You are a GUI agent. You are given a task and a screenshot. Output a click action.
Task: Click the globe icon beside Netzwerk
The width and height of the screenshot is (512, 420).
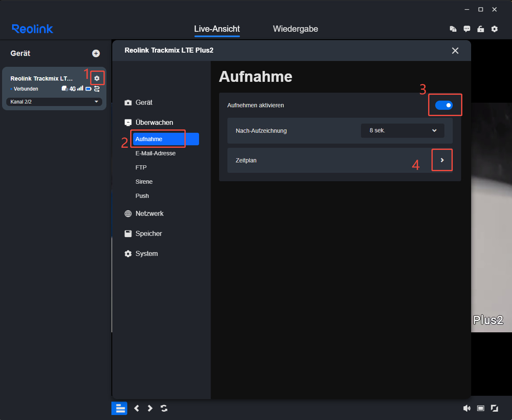(128, 213)
